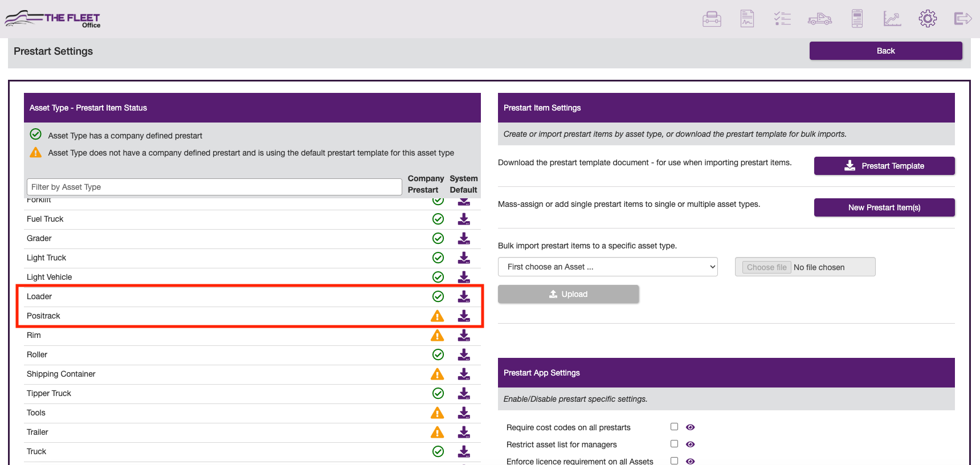Click the checklist icon in top navigation
The width and height of the screenshot is (980, 465).
coord(782,19)
